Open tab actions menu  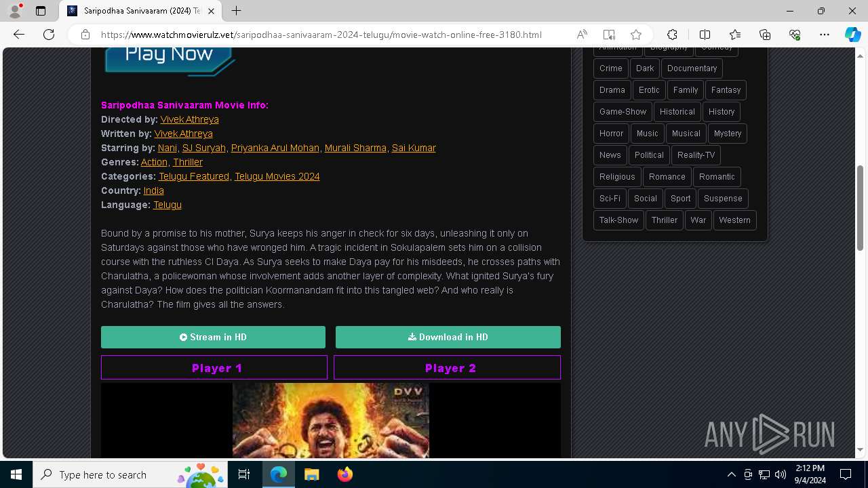click(41, 11)
